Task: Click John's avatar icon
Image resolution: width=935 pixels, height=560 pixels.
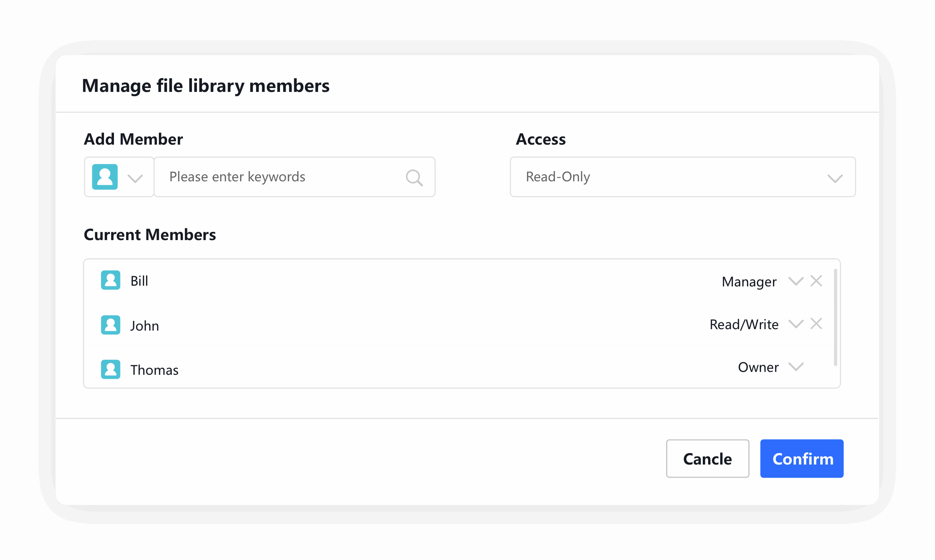Action: (x=110, y=325)
